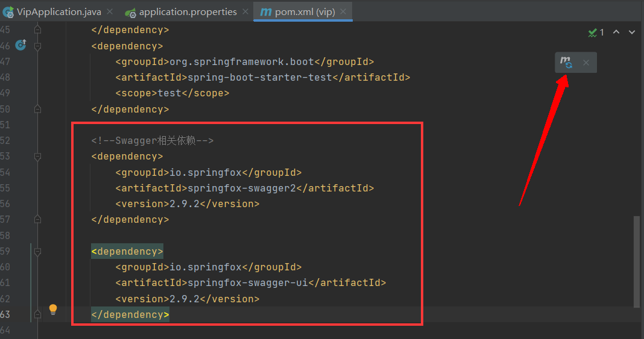The height and width of the screenshot is (339, 644).
Task: Select the pom.xml (vip) tab
Action: [x=305, y=12]
